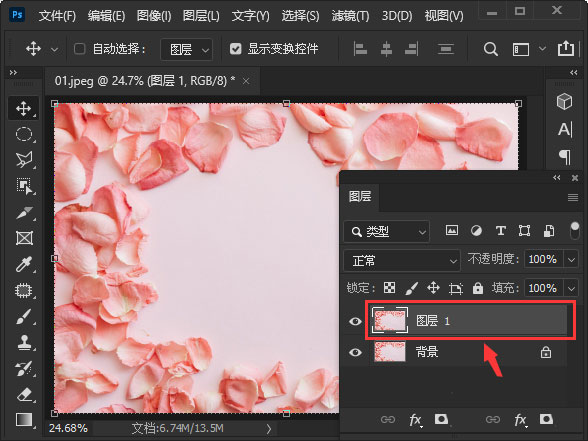Click the align left edges icon
The height and width of the screenshot is (441, 588).
[360, 49]
